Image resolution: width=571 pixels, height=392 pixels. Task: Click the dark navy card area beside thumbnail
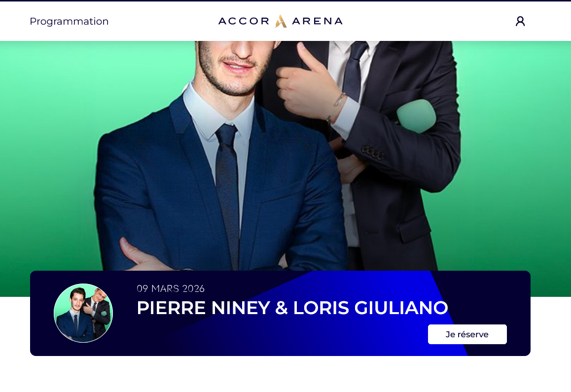[x=125, y=328]
